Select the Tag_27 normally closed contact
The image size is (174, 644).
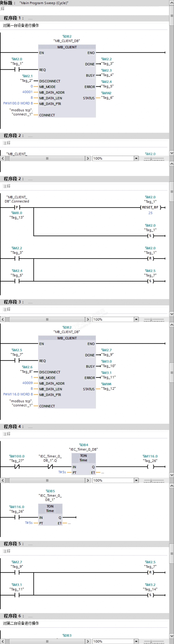tap(17, 467)
